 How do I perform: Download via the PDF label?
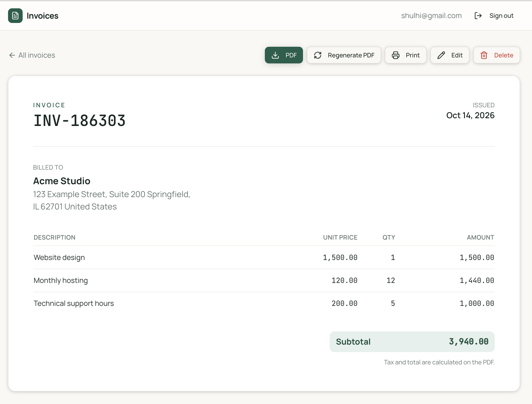coord(291,55)
